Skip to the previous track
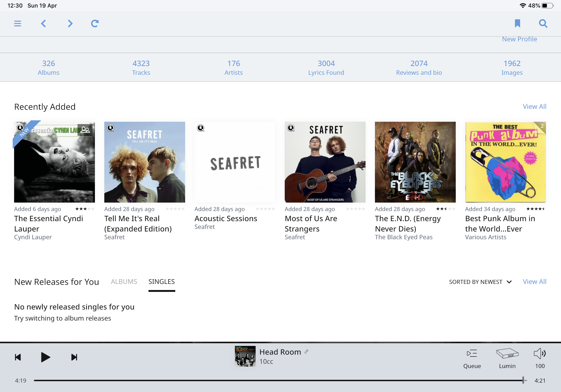Screen dimensions: 561x392 tap(18, 357)
